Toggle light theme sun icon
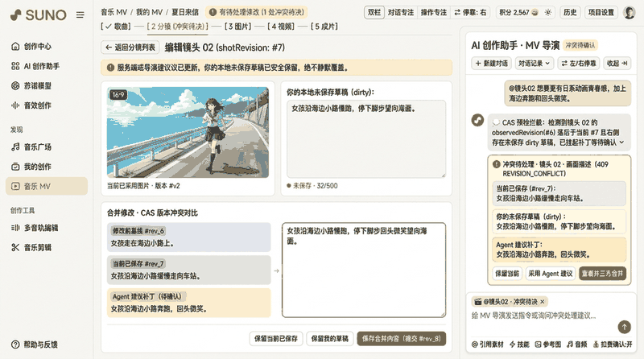The image size is (644, 359). [x=548, y=12]
